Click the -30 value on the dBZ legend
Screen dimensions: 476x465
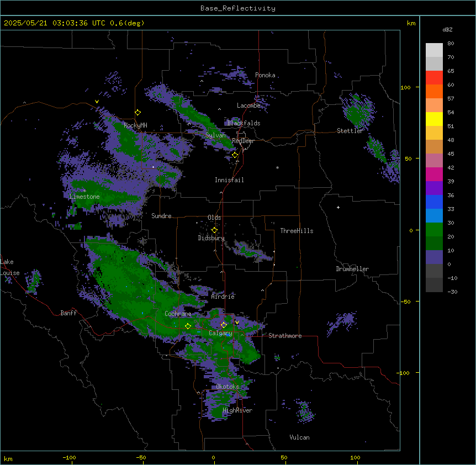452,292
